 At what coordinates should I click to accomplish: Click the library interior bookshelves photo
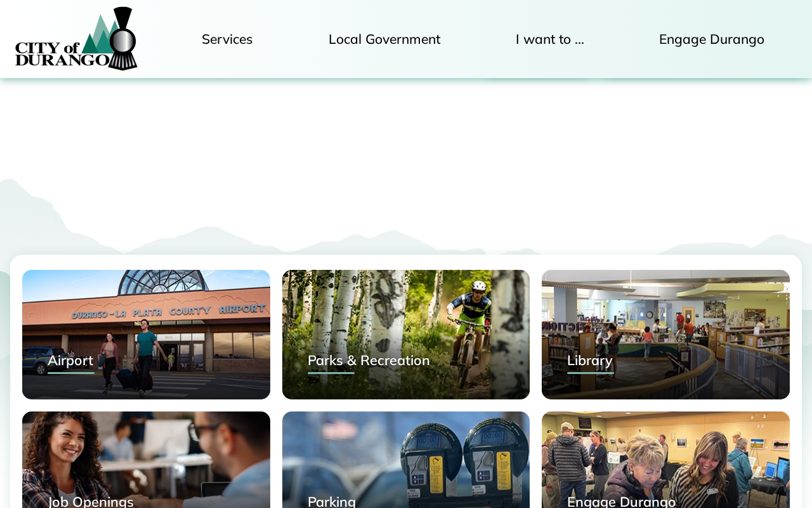665,335
